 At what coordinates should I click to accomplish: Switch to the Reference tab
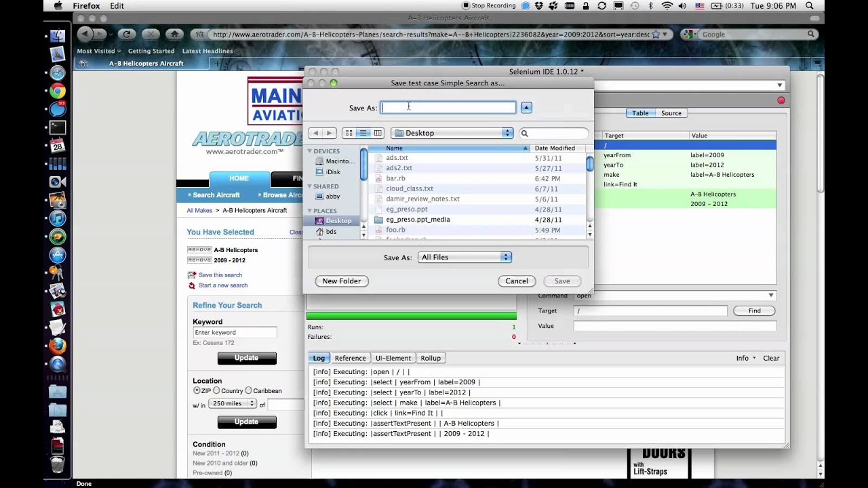pos(350,358)
